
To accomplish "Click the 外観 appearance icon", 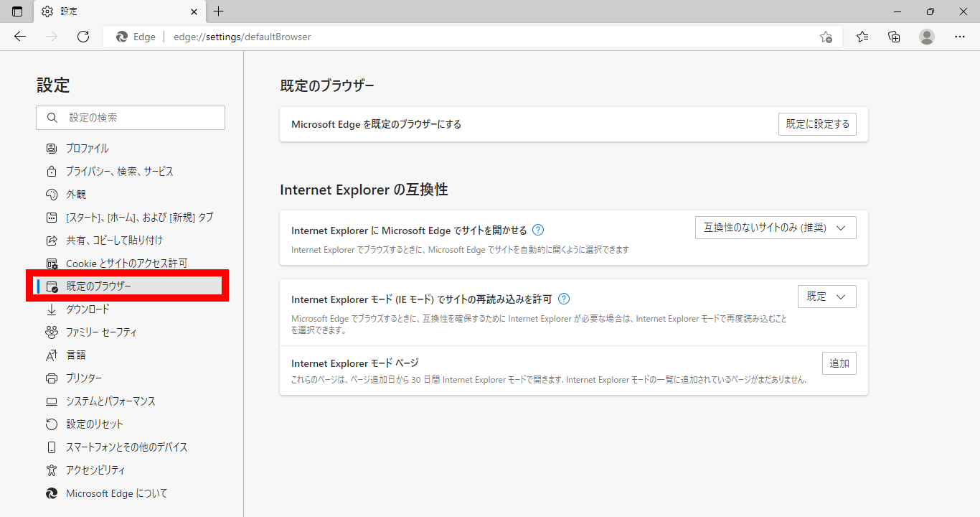I will (52, 195).
